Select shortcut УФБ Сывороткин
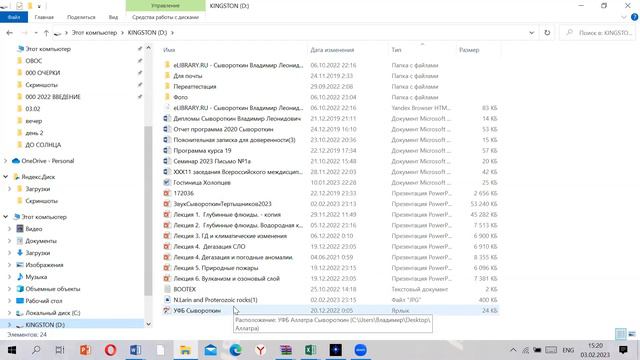Viewport: 640px width, 360px height. (x=197, y=311)
